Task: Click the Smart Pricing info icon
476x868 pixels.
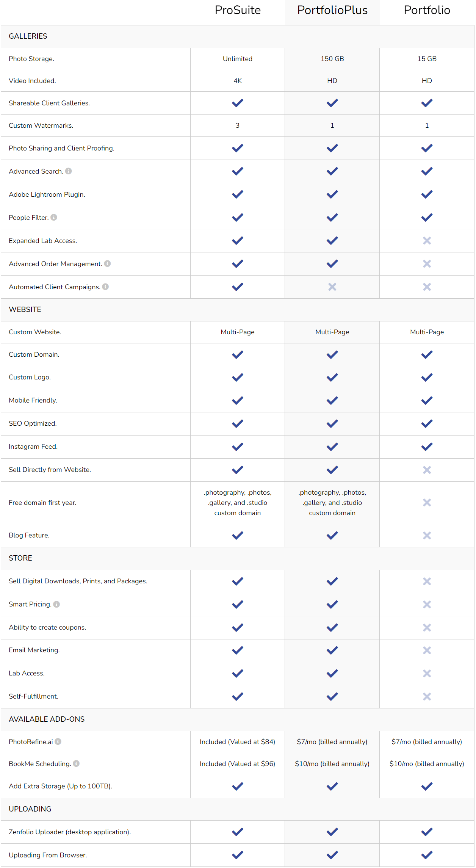Action: (x=56, y=605)
